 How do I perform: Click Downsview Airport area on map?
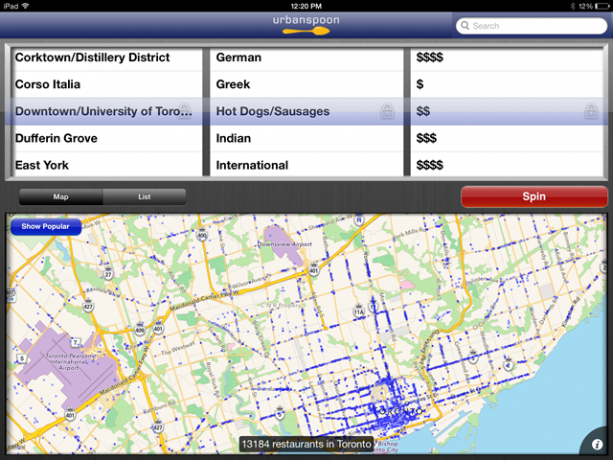click(285, 244)
